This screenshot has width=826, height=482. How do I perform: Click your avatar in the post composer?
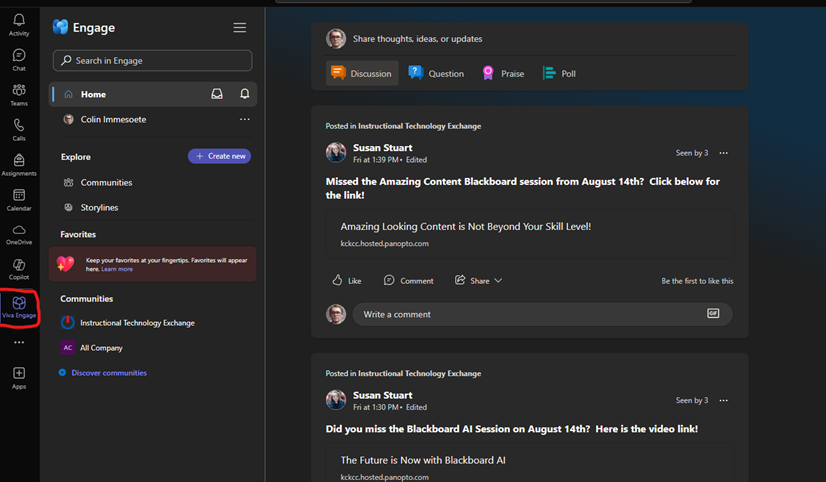click(336, 38)
